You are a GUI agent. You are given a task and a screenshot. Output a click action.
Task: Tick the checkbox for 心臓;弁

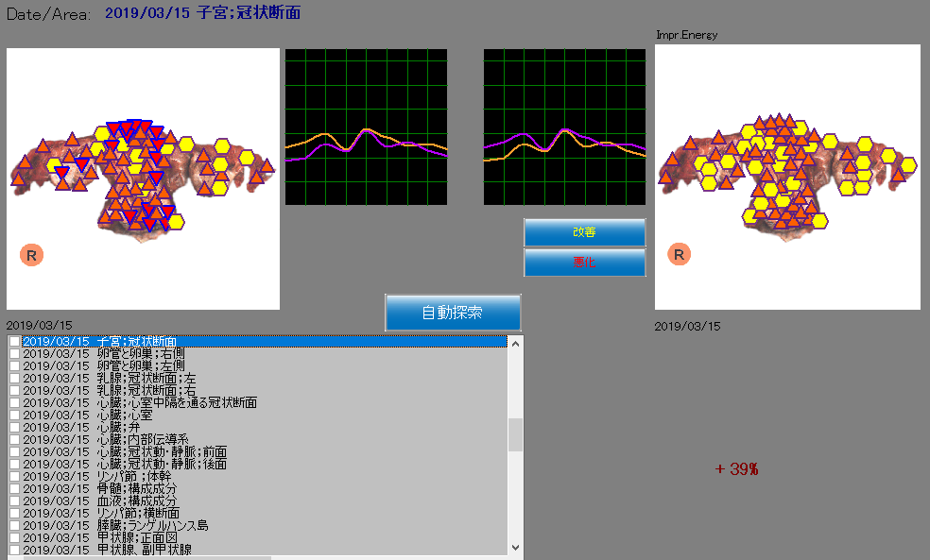pos(14,427)
